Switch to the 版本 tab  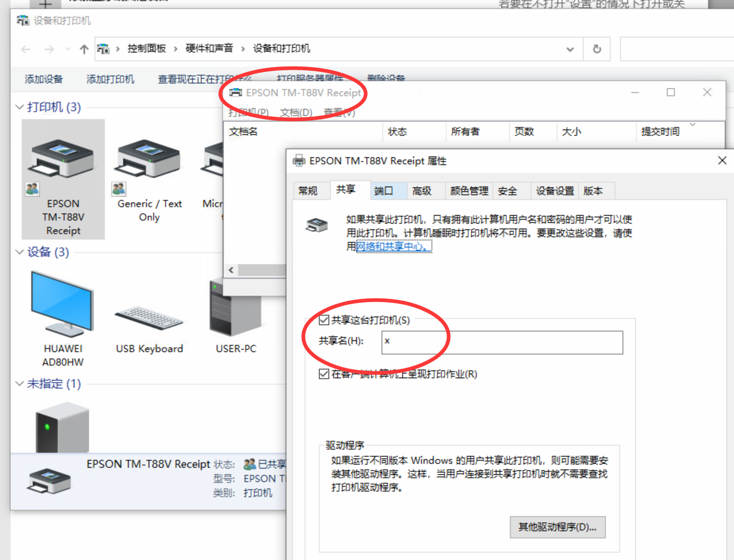[x=593, y=191]
